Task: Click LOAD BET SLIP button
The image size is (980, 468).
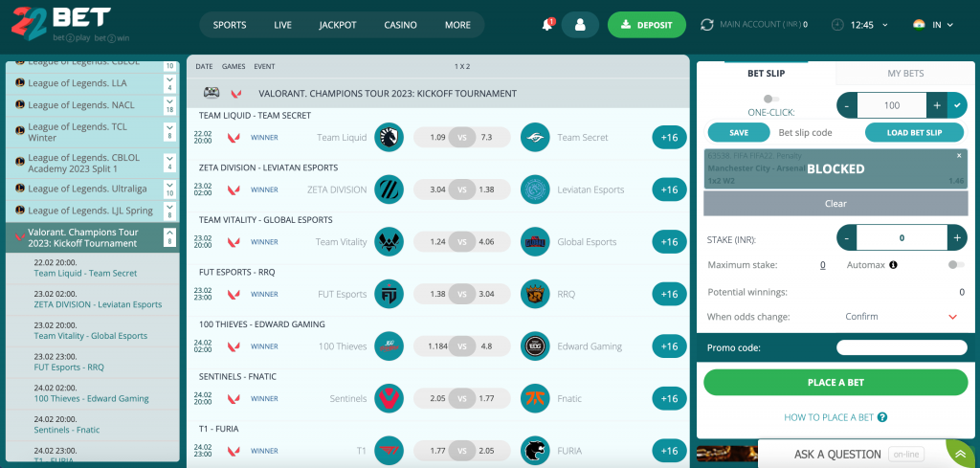Action: click(x=914, y=132)
